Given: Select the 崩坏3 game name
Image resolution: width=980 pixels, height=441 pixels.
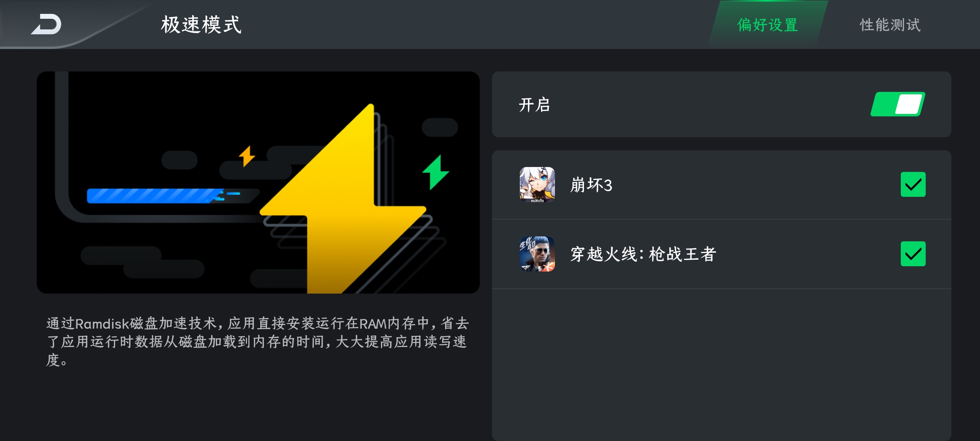Looking at the screenshot, I should (591, 185).
